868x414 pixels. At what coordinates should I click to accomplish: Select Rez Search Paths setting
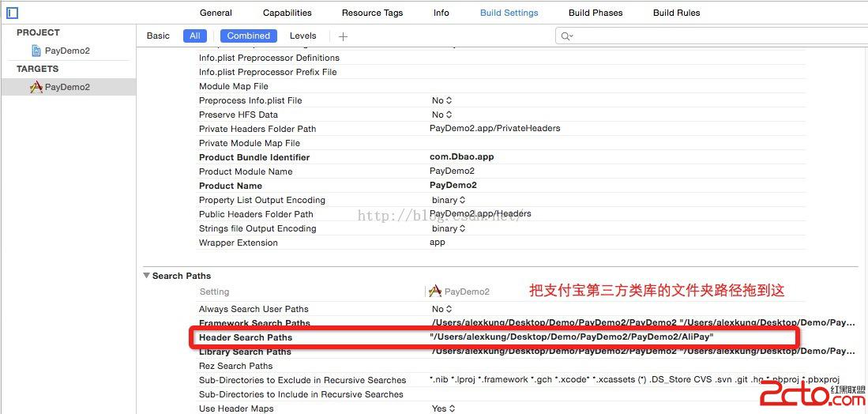(x=236, y=366)
